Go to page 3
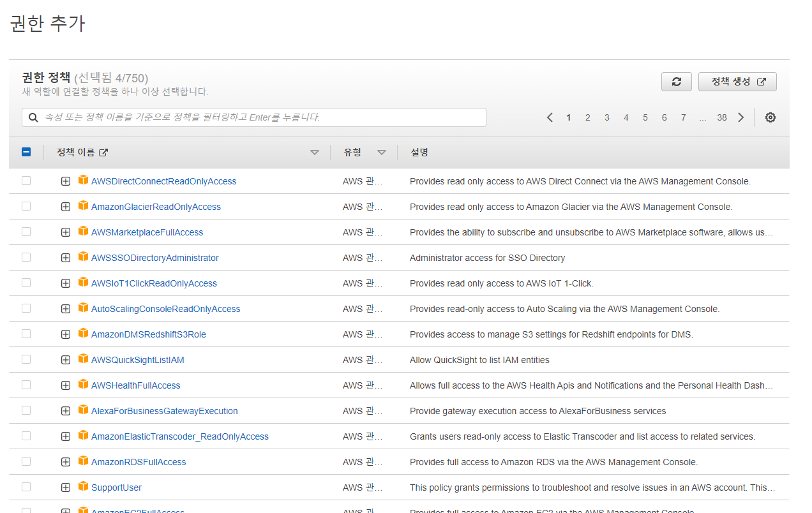 (607, 117)
